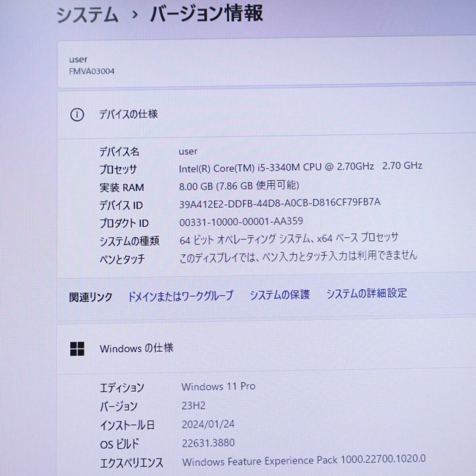Select product ID 00331-10000-00001-AA359

click(x=241, y=221)
